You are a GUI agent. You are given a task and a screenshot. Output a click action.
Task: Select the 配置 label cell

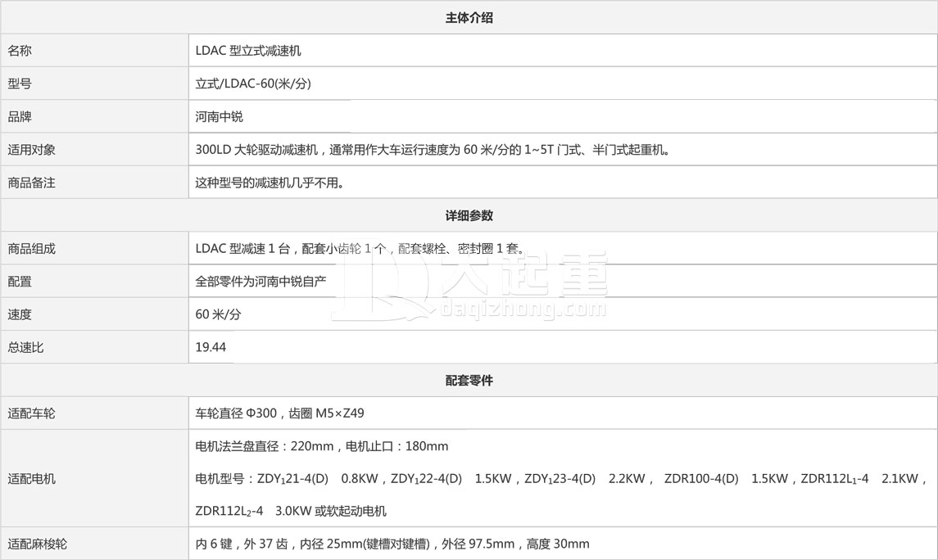(x=94, y=281)
